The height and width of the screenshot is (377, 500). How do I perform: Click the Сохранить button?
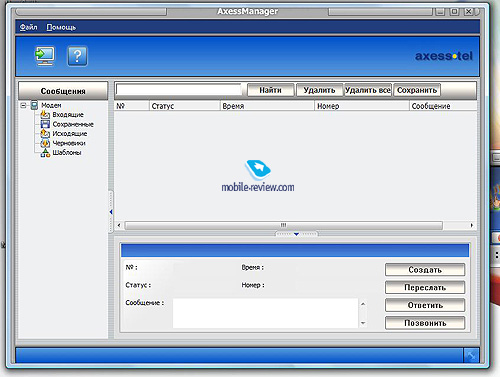(x=417, y=90)
